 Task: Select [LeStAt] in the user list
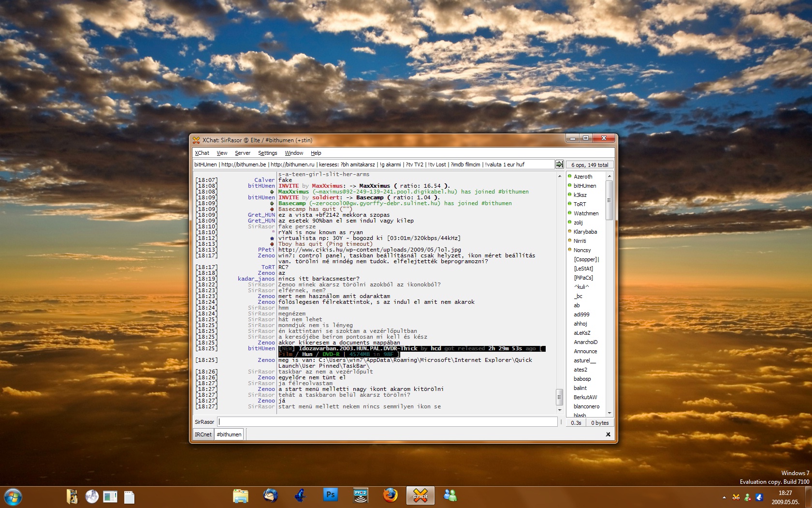pyautogui.click(x=583, y=269)
